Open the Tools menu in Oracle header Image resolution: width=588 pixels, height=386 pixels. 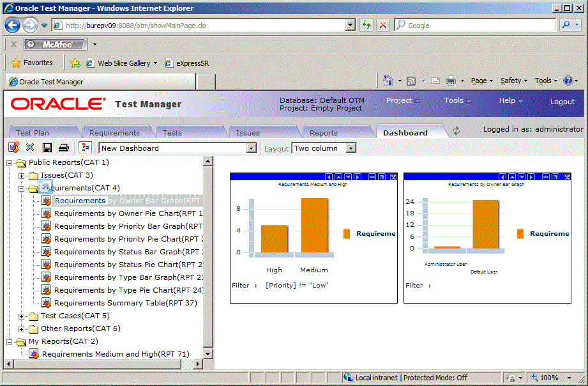coord(458,100)
